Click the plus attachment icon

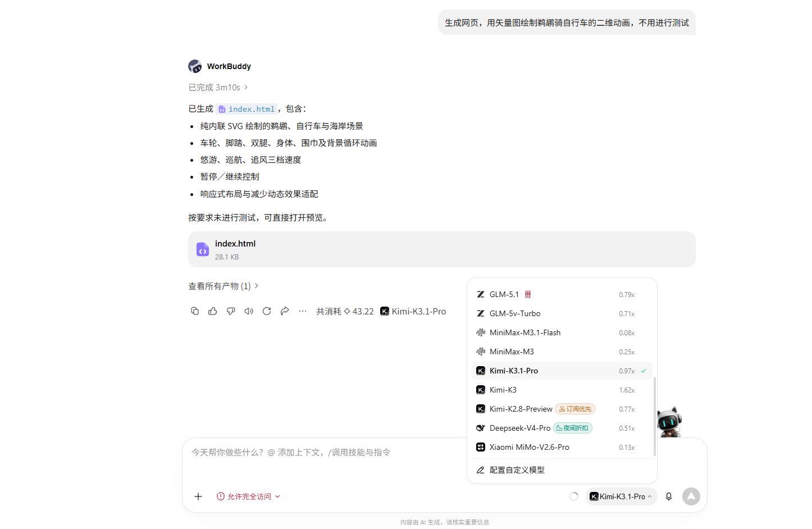(198, 496)
